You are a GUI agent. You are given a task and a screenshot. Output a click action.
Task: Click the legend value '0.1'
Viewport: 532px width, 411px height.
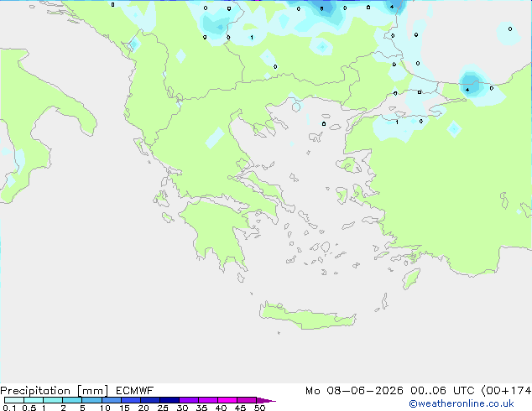[9, 408]
